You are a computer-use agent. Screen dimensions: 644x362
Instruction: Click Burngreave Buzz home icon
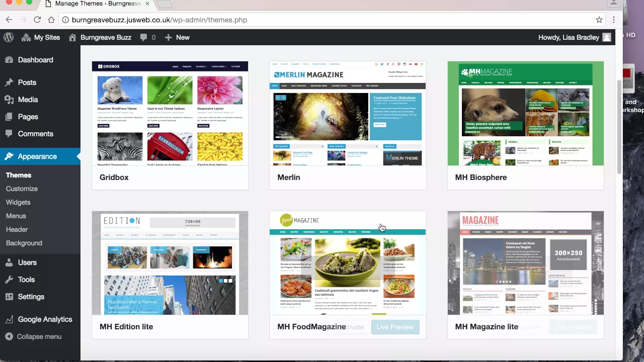(x=72, y=37)
